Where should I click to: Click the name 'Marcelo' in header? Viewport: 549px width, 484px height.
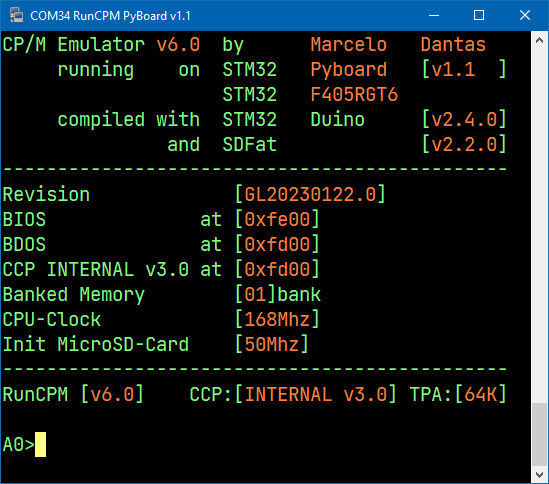pos(349,44)
